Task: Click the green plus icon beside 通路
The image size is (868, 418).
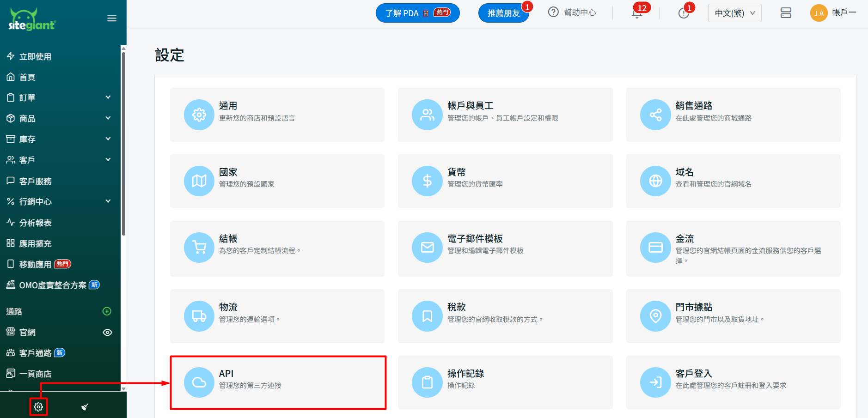Action: point(107,311)
